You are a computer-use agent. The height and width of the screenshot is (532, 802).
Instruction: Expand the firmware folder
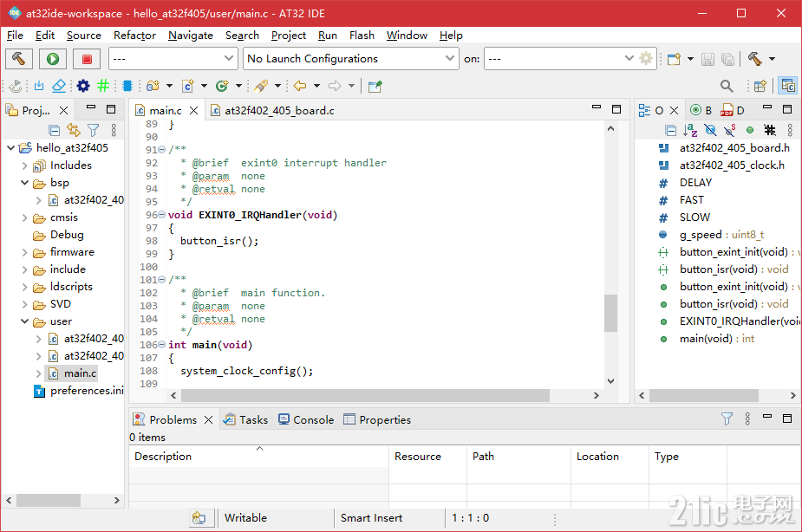[24, 252]
